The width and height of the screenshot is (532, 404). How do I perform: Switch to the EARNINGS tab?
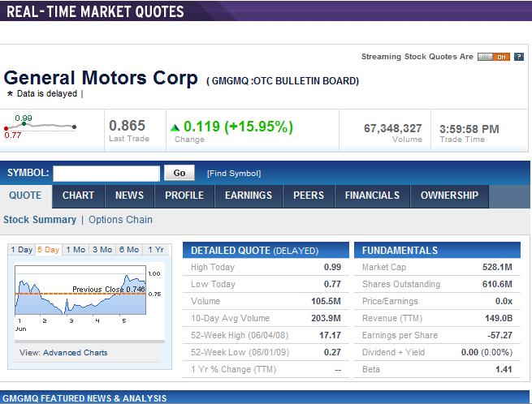point(249,196)
